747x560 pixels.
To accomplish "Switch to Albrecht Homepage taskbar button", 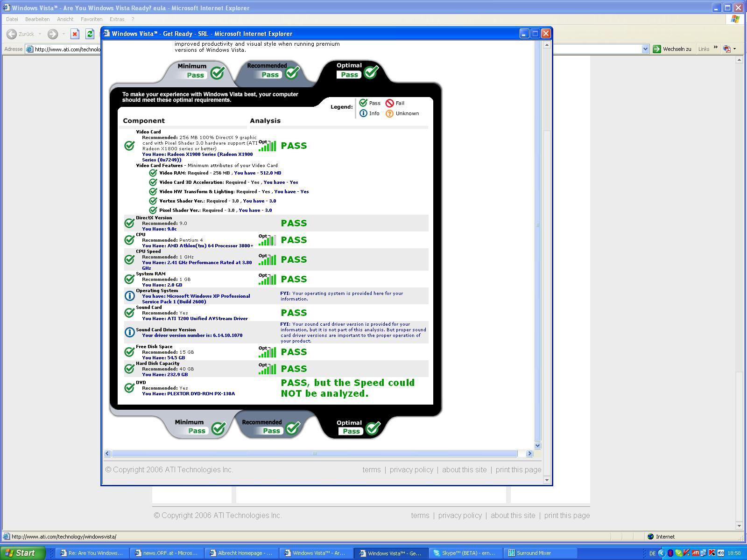I will 241,553.
